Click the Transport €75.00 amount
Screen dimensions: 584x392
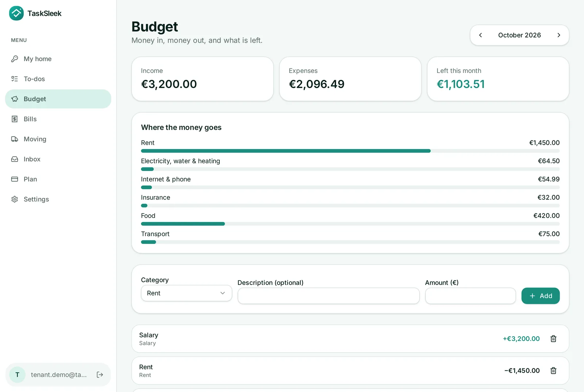coord(549,234)
